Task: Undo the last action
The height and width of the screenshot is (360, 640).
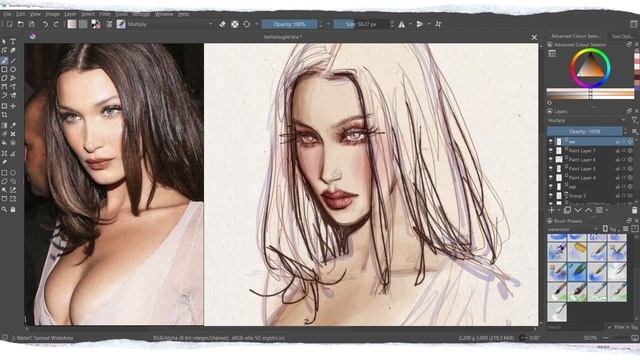Action: point(45,24)
